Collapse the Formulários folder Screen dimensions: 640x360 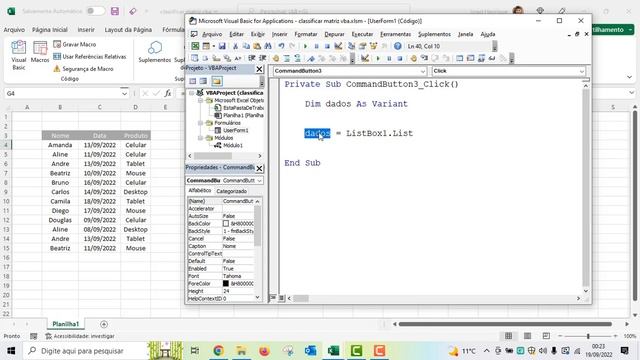point(200,123)
